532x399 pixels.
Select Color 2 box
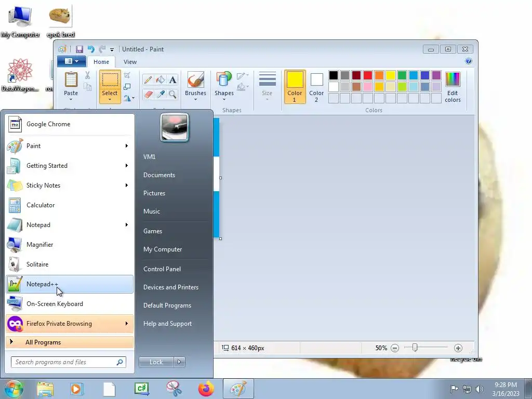pyautogui.click(x=316, y=87)
